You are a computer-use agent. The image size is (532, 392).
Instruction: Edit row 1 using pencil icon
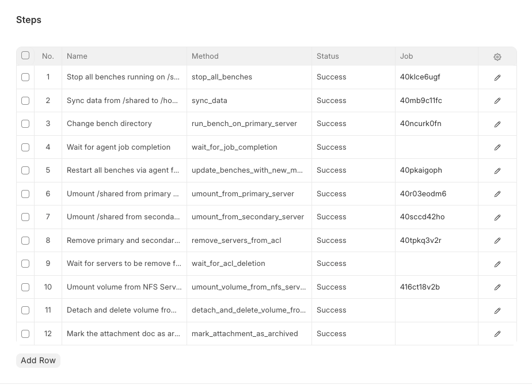click(x=497, y=77)
